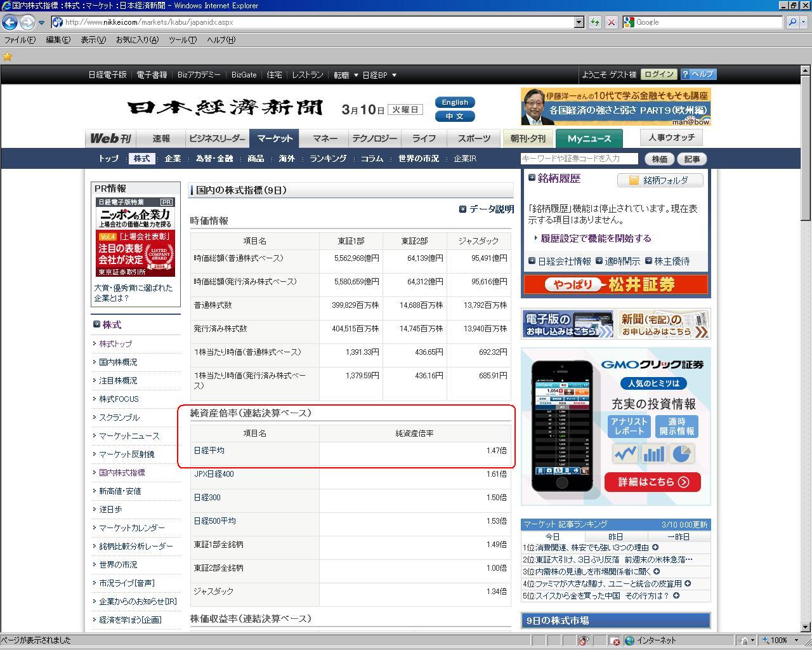Viewport: 812px width, 650px height.
Task: Open ranking article 消費関連、株安でも強い
Action: tap(591, 548)
